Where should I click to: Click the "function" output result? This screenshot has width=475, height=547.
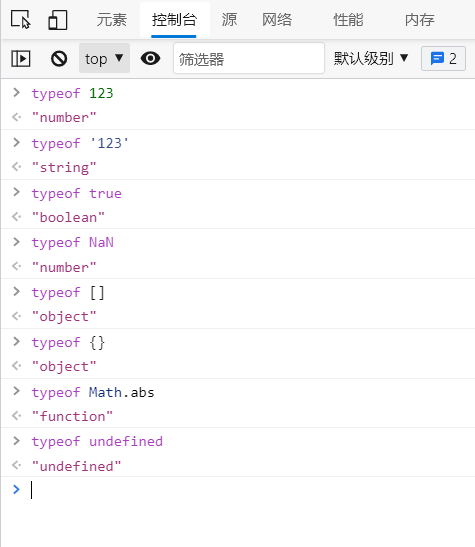point(72,417)
